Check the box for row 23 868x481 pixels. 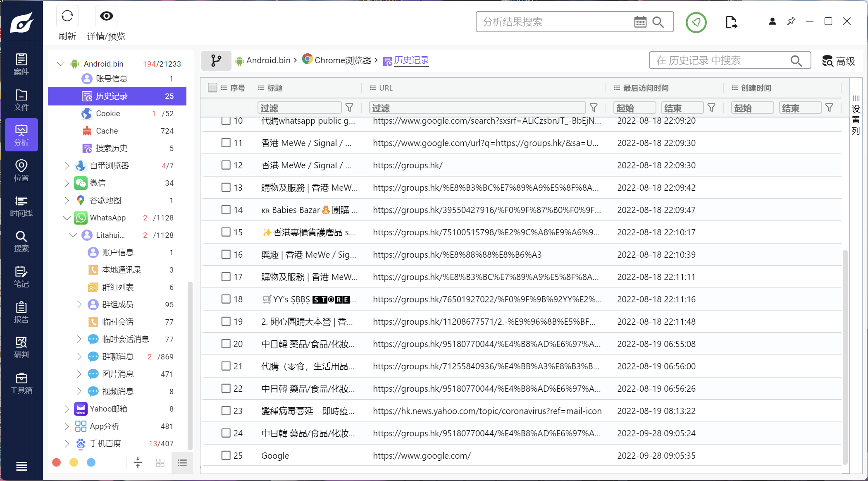point(226,411)
